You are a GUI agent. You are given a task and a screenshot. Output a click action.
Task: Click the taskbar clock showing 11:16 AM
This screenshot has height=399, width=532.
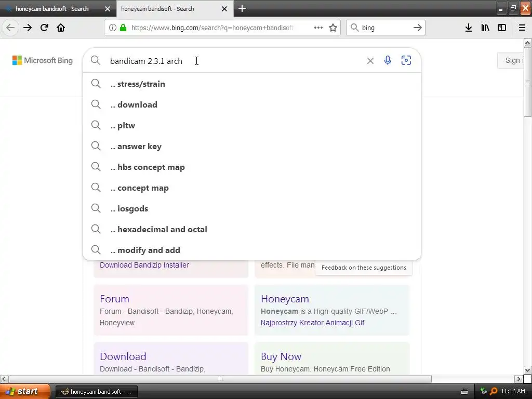click(x=513, y=391)
